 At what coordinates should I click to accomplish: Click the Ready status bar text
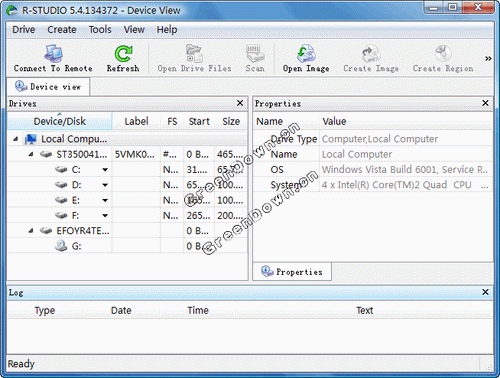(x=21, y=364)
